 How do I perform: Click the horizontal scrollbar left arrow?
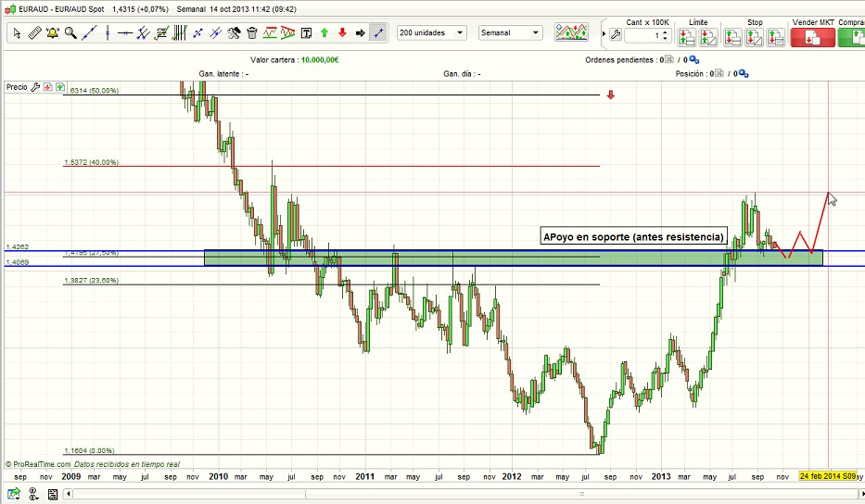(69, 494)
